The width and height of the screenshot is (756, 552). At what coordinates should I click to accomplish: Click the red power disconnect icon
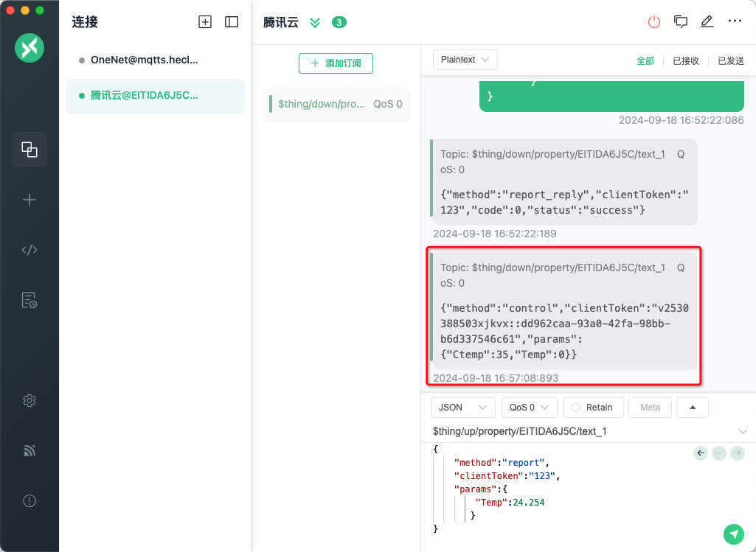click(654, 22)
